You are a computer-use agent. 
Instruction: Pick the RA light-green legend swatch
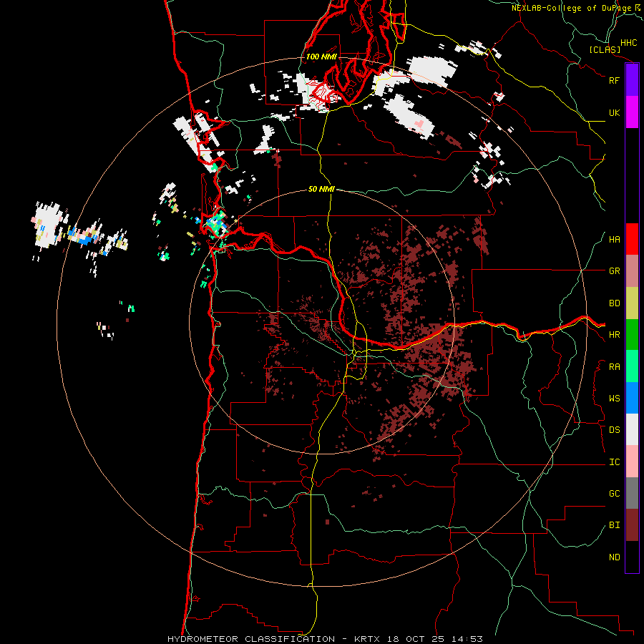coord(632,366)
